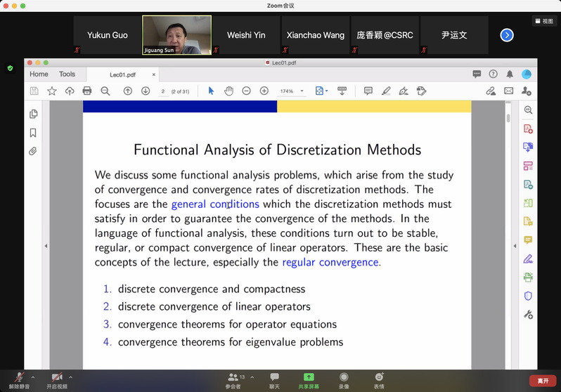
Task: Click the print icon in Acrobat toolbar
Action: click(87, 91)
